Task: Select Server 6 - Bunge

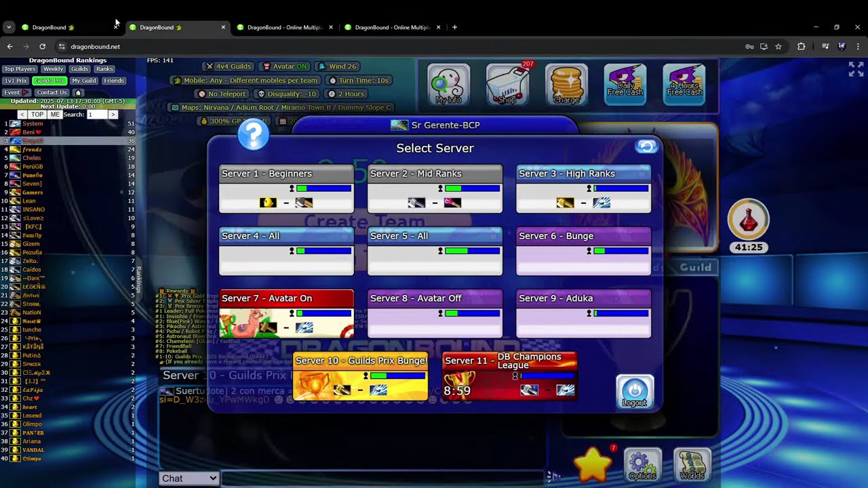Action: click(583, 251)
